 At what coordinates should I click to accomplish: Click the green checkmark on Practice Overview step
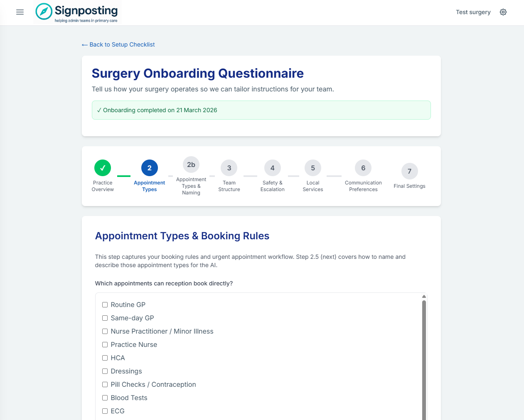(x=103, y=168)
